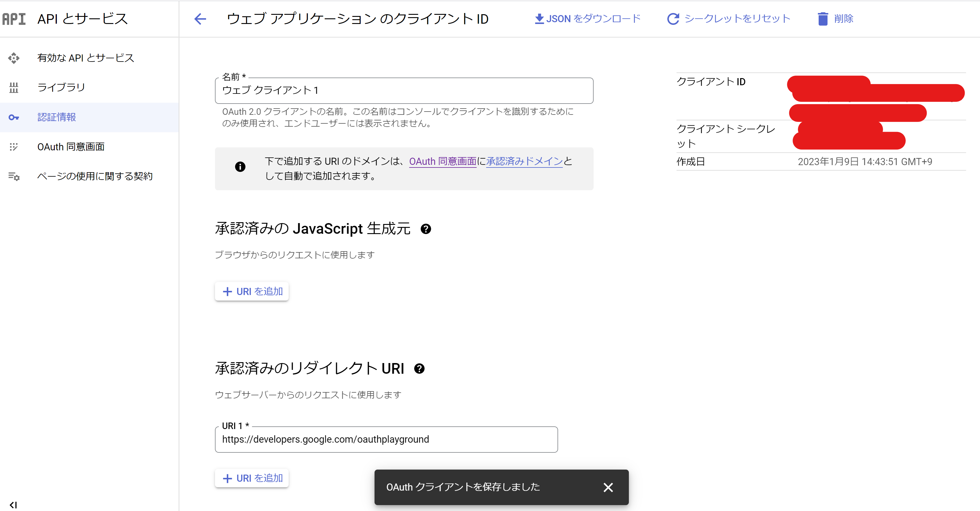Viewport: 980px width, 511px height.
Task: Click the info icon in the notice box
Action: (240, 166)
